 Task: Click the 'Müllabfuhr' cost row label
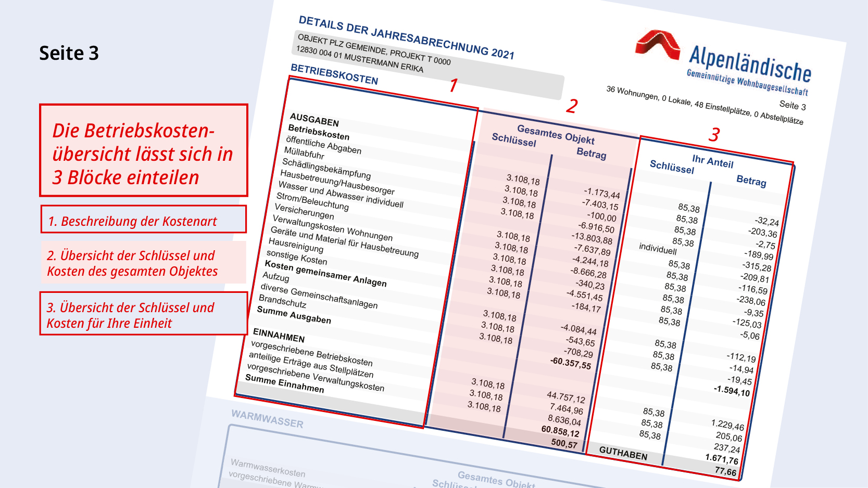(x=304, y=153)
